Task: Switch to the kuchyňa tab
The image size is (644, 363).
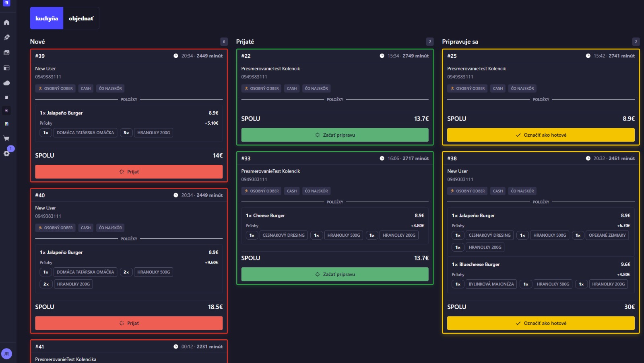Action: (46, 18)
